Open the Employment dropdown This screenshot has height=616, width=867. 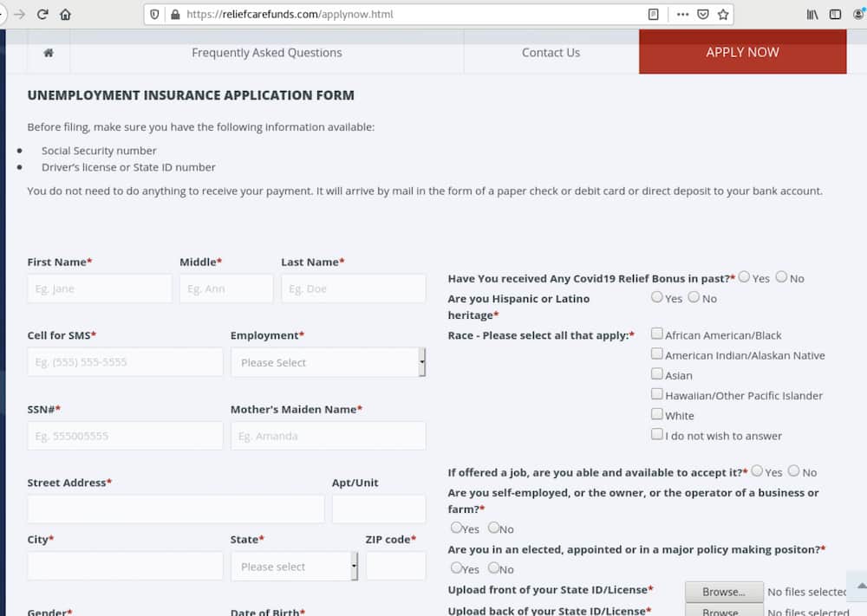[328, 362]
